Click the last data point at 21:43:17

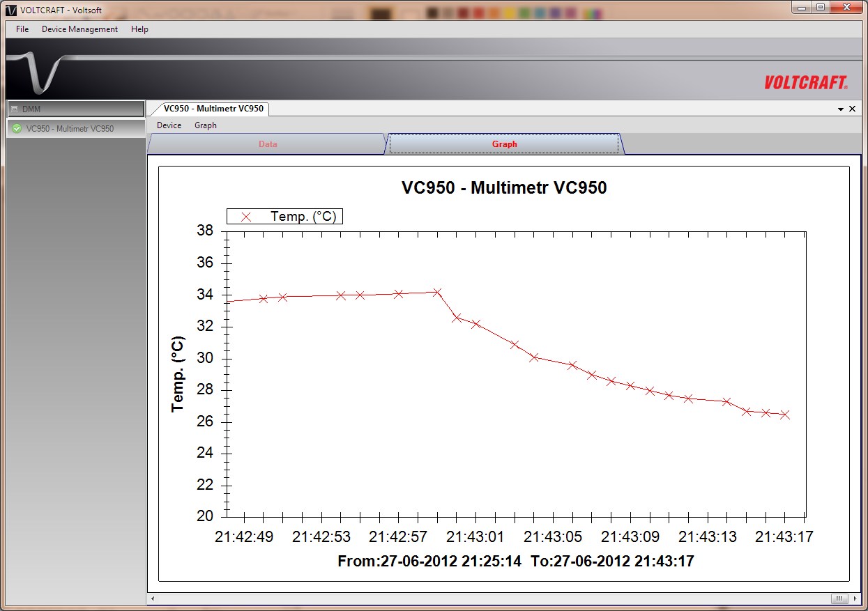[784, 415]
